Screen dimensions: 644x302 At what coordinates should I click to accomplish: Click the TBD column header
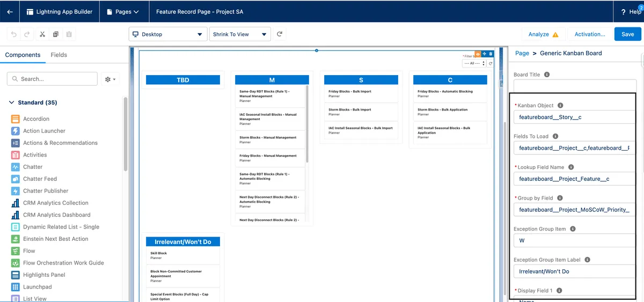183,80
